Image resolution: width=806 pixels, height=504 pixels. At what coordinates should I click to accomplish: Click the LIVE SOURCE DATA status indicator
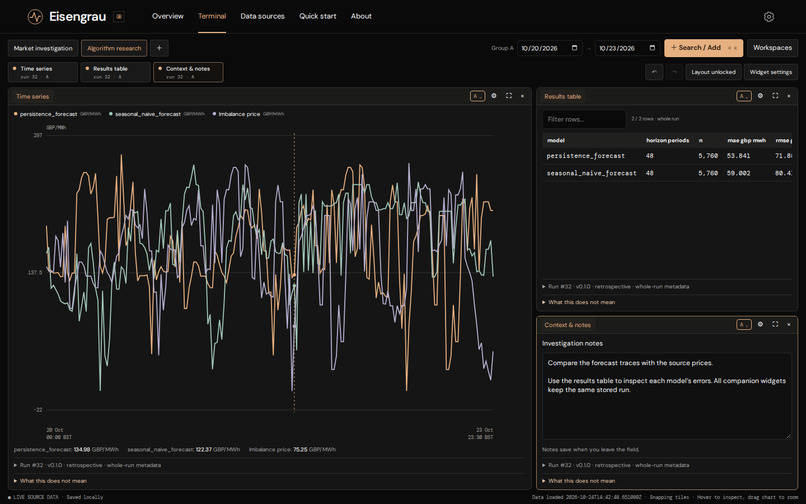pos(33,497)
